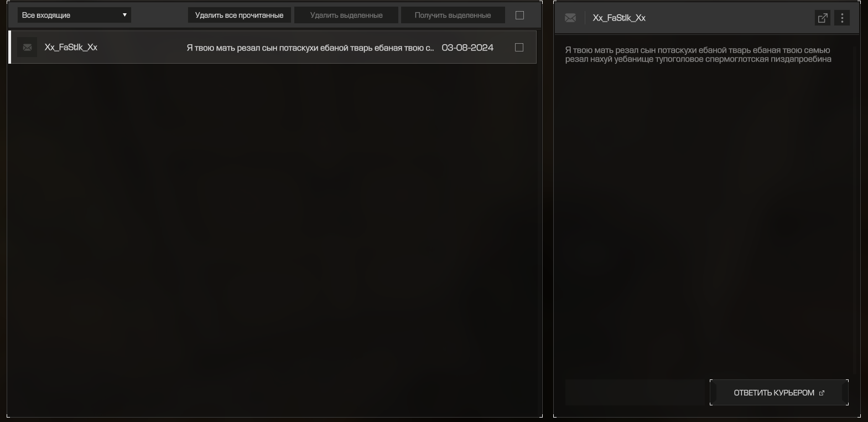Click the envelope icon in the inbox row

click(27, 47)
